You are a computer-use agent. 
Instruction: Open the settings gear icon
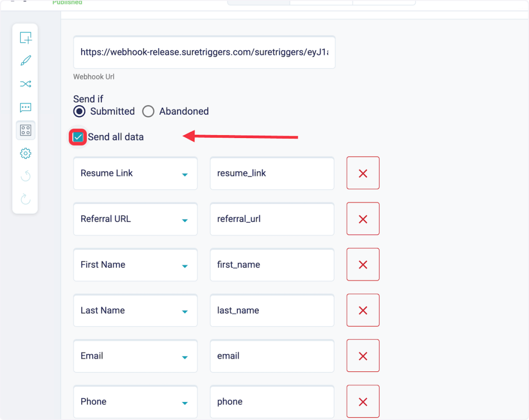[x=25, y=153]
